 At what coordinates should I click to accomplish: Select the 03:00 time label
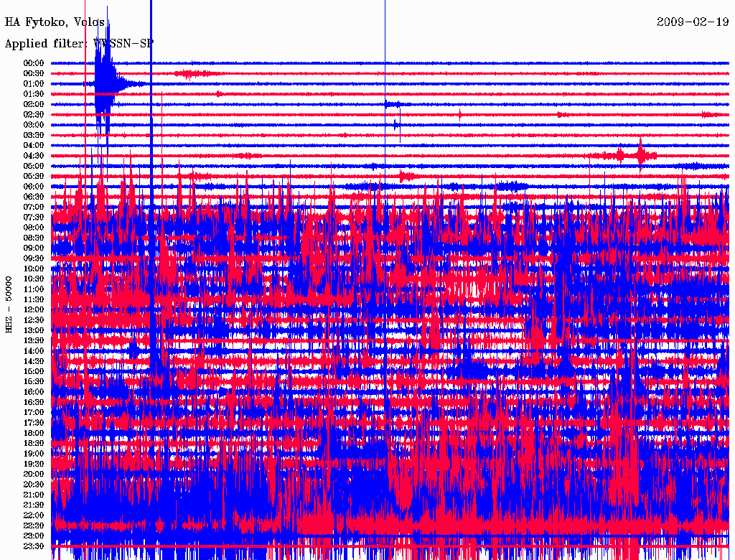click(x=34, y=125)
